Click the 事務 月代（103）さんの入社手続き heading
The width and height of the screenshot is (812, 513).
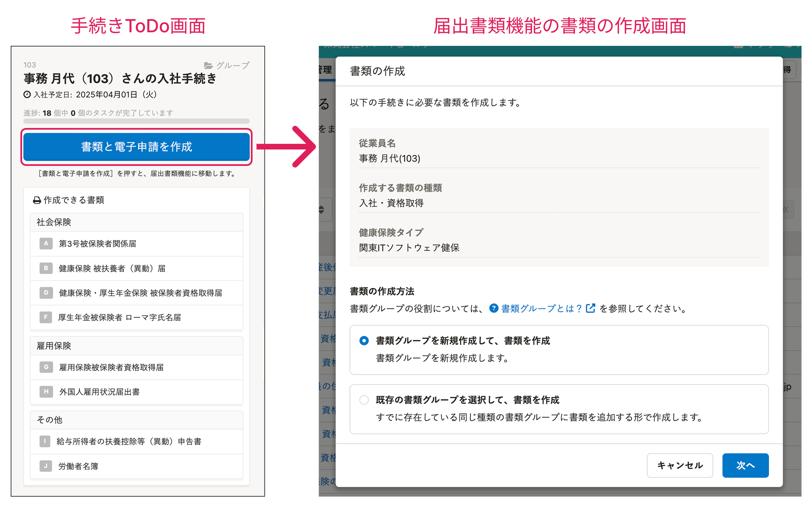pyautogui.click(x=120, y=79)
